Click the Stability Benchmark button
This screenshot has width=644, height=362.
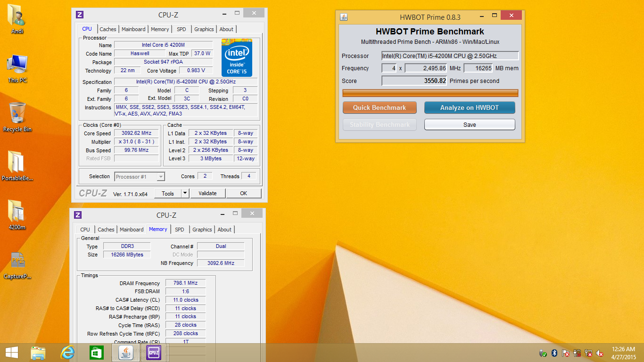(380, 125)
